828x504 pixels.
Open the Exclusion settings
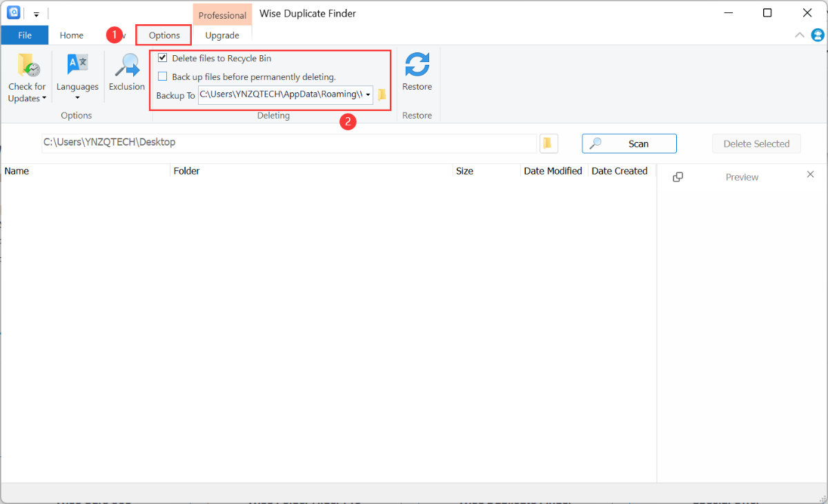coord(127,72)
